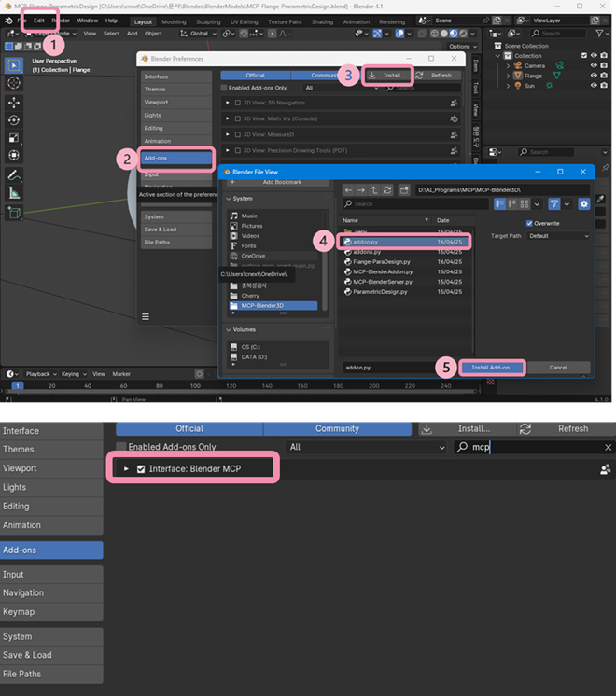This screenshot has width=616, height=696.
Task: Open file browser settings gear icon
Action: [x=584, y=203]
